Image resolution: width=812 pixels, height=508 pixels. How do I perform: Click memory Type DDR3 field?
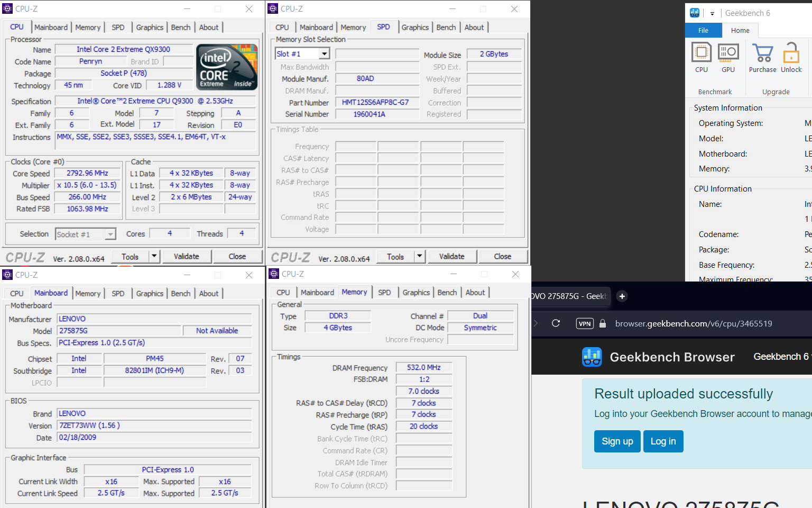(x=338, y=316)
